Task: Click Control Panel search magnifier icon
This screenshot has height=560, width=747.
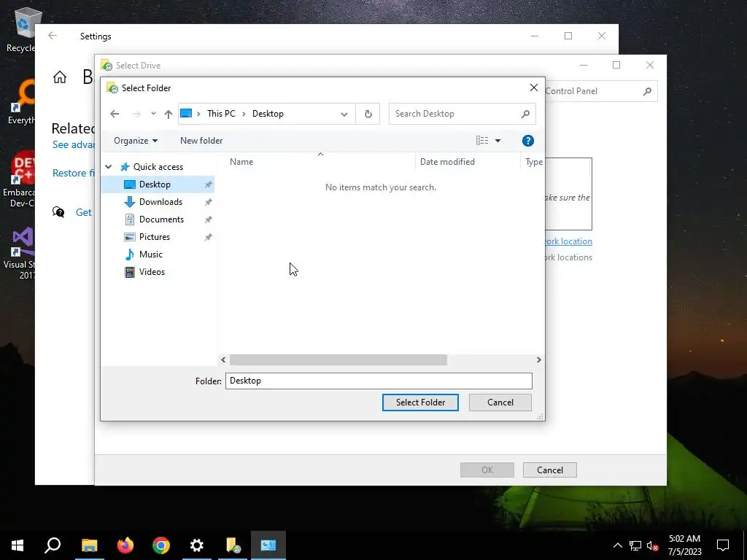Action: click(647, 91)
